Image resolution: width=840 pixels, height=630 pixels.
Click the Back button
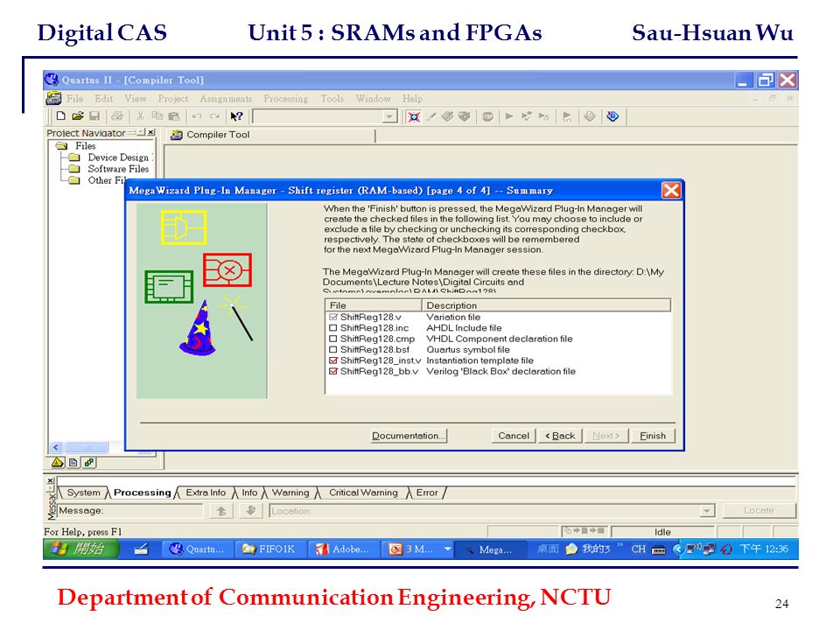click(560, 436)
